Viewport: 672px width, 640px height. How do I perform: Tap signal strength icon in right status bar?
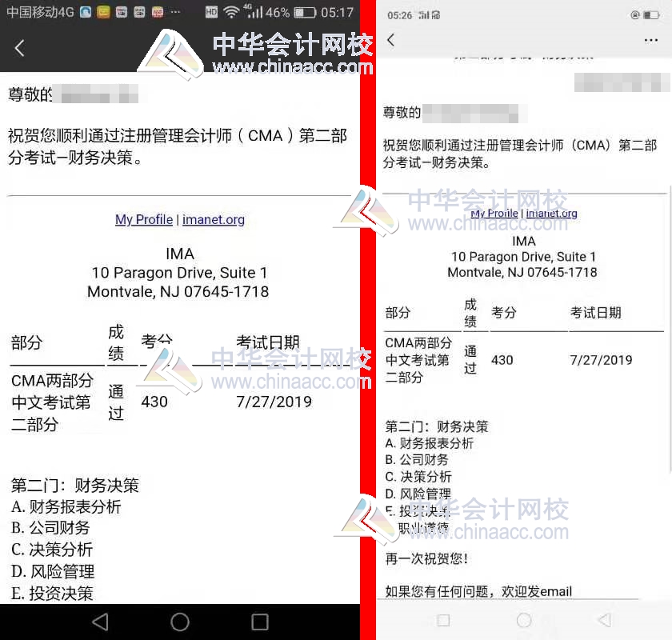(423, 15)
